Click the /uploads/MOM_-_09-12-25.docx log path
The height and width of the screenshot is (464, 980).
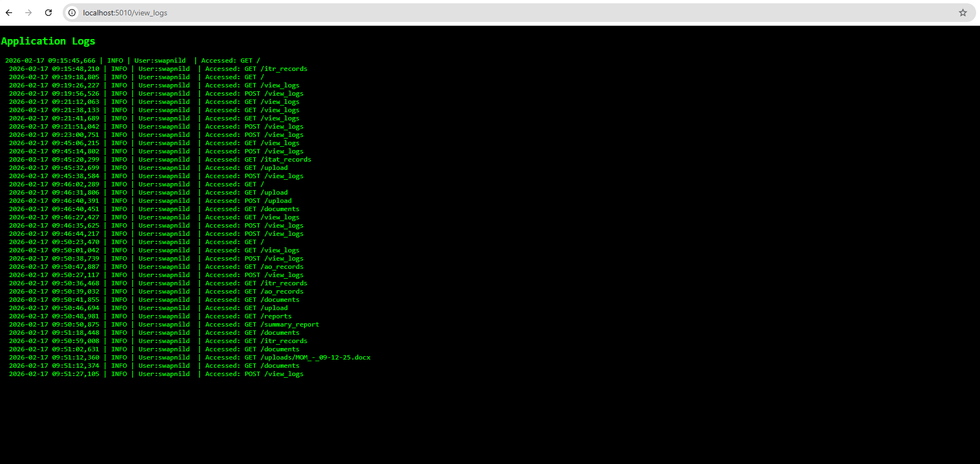point(315,357)
